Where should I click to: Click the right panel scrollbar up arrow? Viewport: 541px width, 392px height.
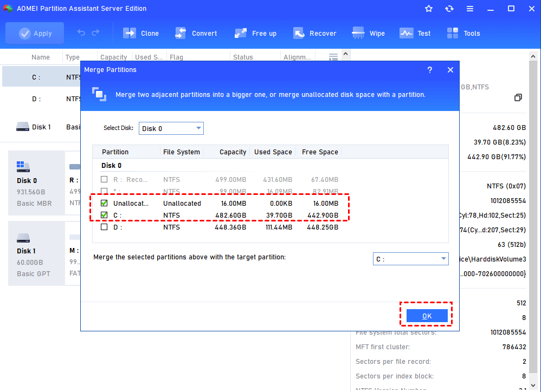(533, 56)
